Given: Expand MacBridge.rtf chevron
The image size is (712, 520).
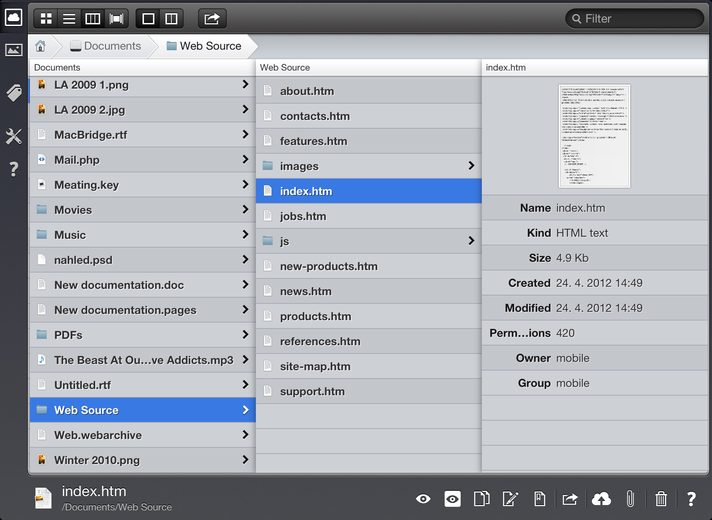Looking at the screenshot, I should [245, 134].
